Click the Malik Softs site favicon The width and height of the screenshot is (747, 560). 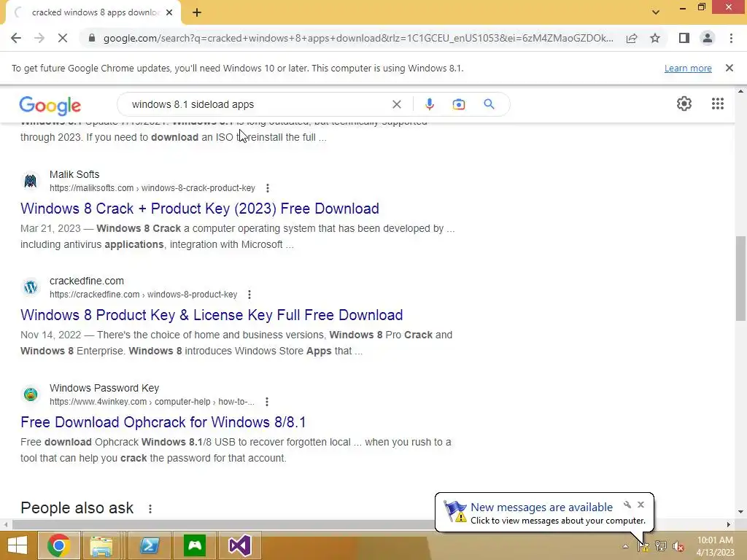click(31, 181)
